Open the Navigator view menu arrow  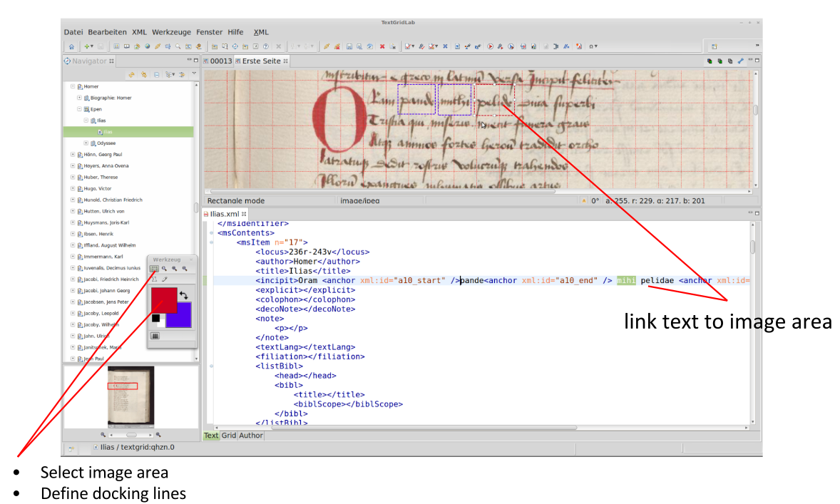pos(194,74)
